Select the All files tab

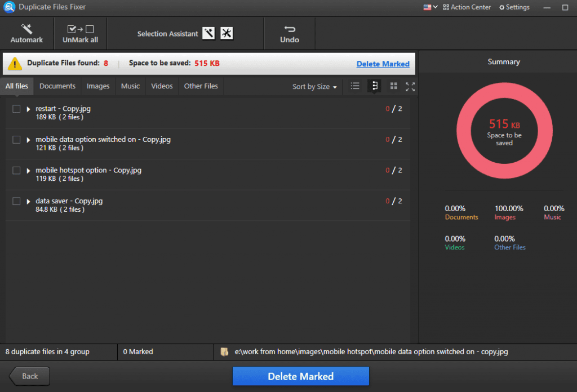pos(16,86)
